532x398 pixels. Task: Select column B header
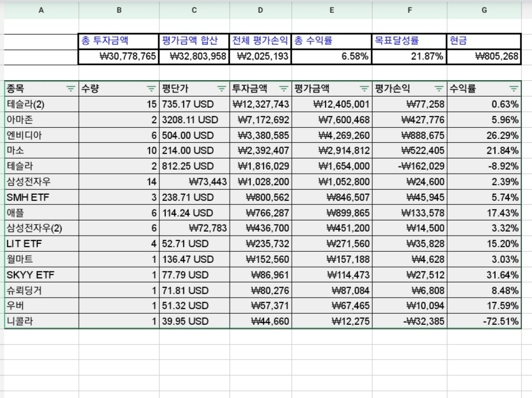click(119, 10)
